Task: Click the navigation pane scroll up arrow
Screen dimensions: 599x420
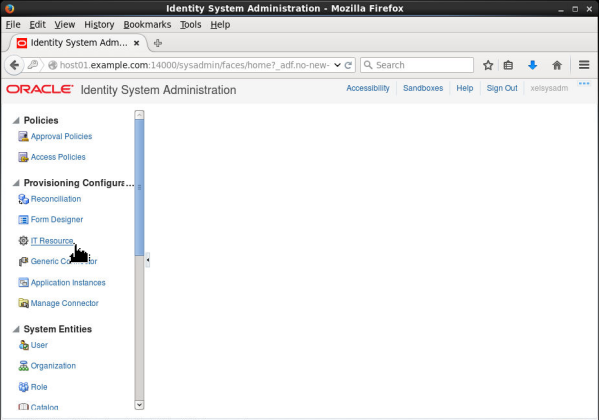Action: pyautogui.click(x=139, y=115)
